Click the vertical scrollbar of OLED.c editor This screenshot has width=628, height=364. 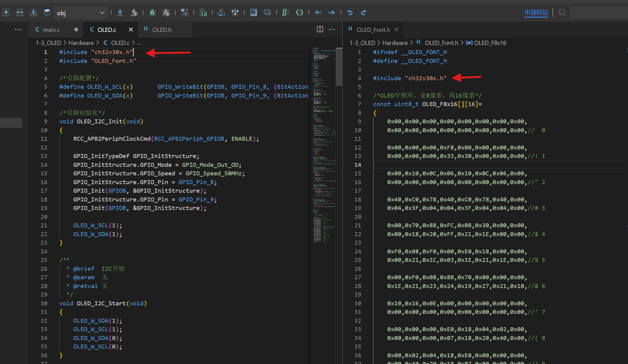pyautogui.click(x=339, y=67)
